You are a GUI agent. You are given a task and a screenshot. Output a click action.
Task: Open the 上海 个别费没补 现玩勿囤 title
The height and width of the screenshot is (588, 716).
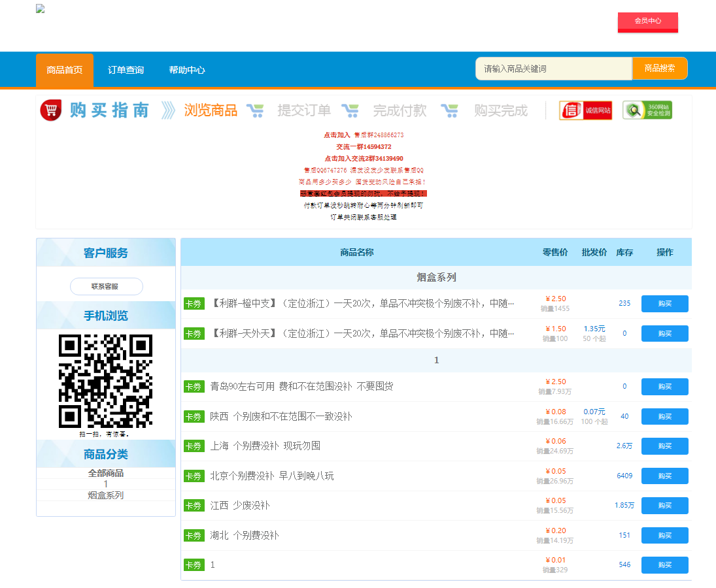point(265,446)
